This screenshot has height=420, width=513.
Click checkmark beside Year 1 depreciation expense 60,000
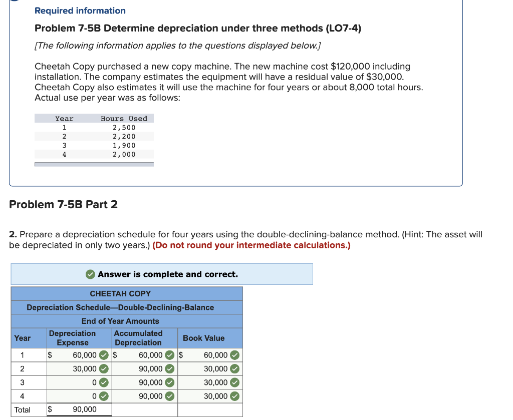104,355
